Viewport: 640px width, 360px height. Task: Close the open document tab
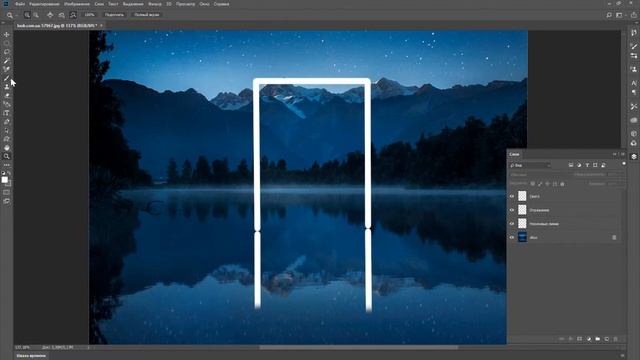[101, 25]
